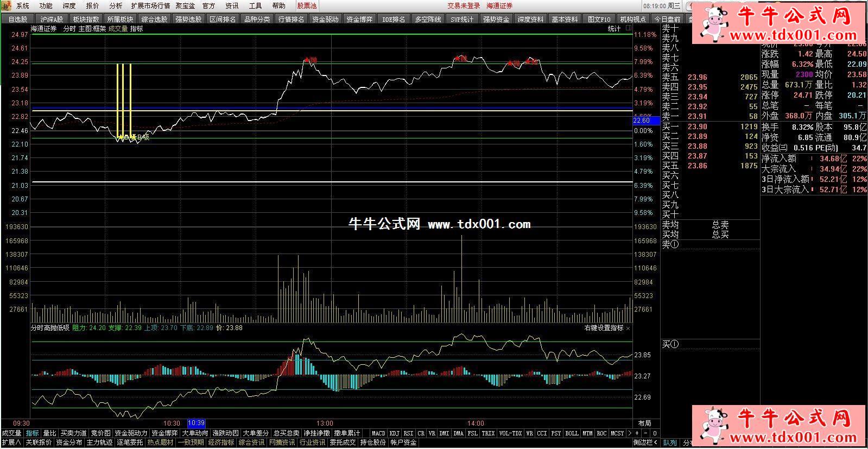This screenshot has height=449, width=868.
Task: Click the minus zoom button at bottom right
Action: [646, 433]
